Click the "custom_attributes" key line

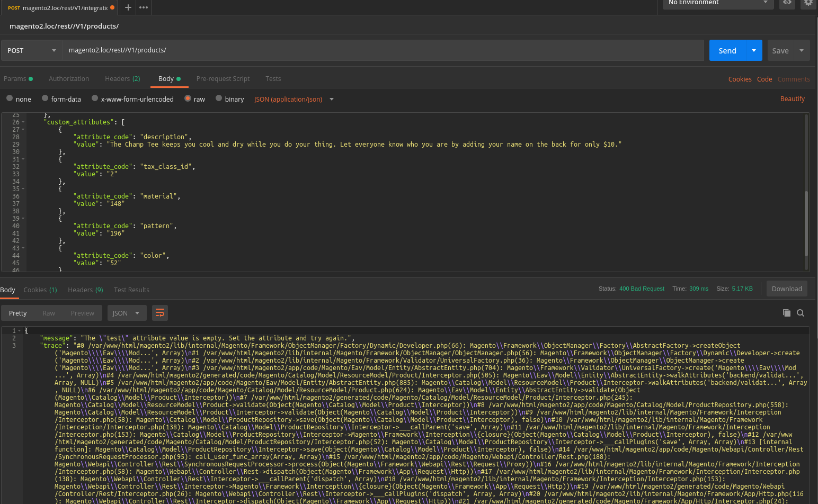(84, 122)
